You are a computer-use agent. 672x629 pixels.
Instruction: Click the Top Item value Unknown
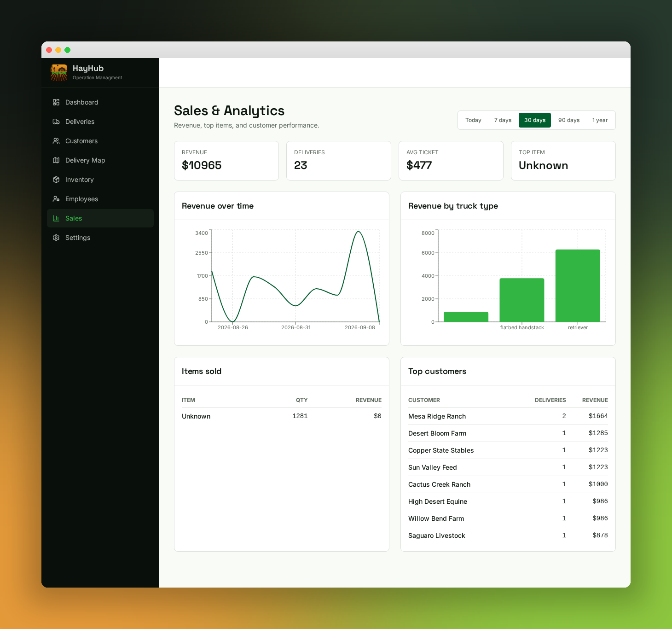point(543,165)
